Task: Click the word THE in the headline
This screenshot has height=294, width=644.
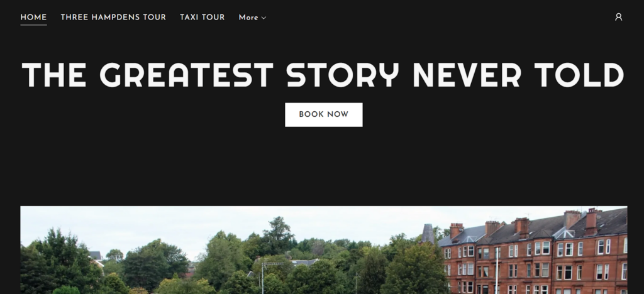Action: click(x=54, y=75)
